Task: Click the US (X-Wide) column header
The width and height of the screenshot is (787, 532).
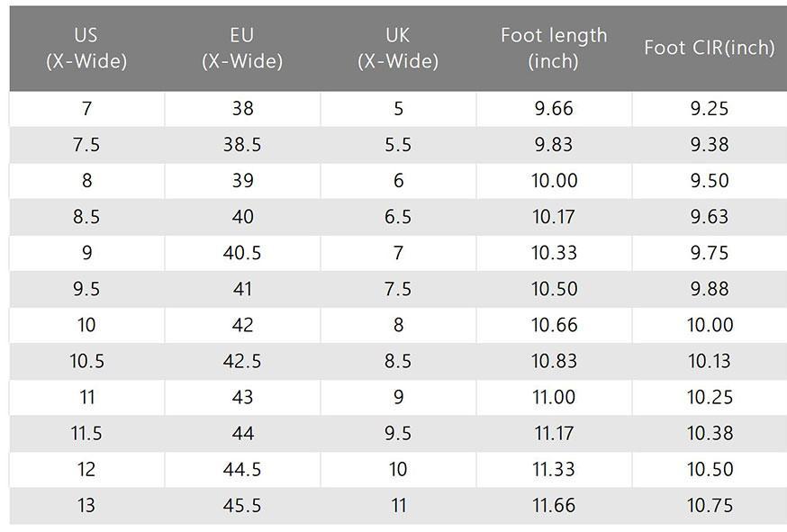Action: [86, 49]
